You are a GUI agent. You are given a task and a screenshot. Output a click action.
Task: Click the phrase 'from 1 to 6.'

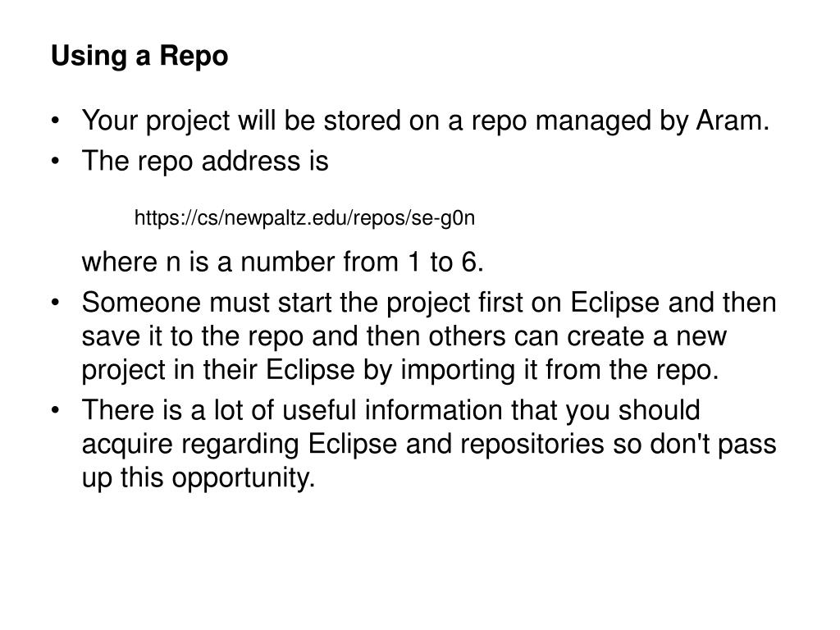[x=413, y=262]
